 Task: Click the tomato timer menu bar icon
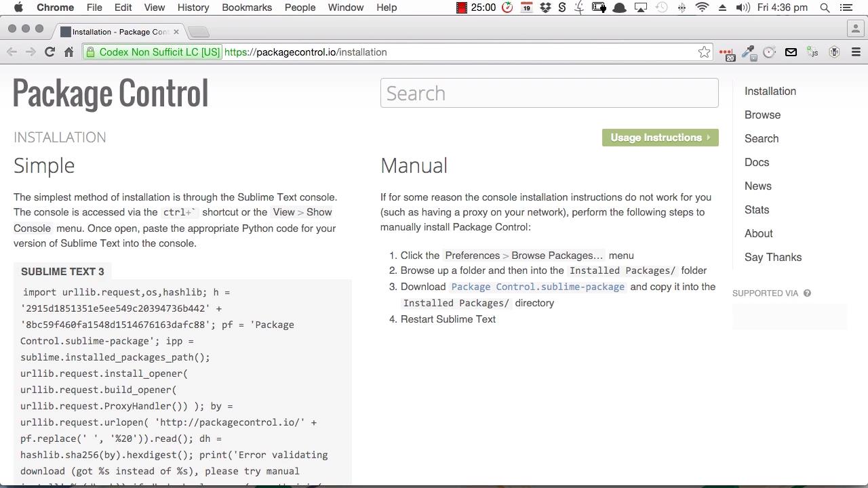[507, 7]
